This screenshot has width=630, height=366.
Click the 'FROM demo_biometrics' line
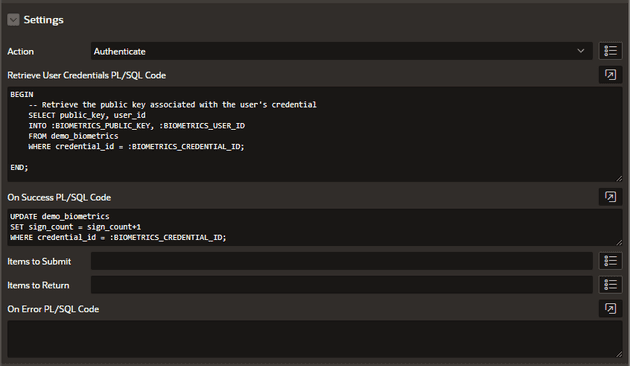pos(73,136)
